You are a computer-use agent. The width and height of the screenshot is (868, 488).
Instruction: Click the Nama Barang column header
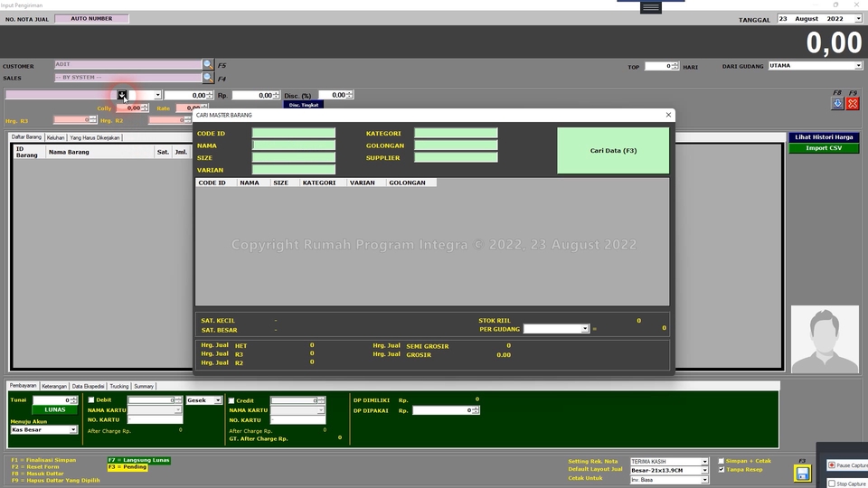coord(100,152)
